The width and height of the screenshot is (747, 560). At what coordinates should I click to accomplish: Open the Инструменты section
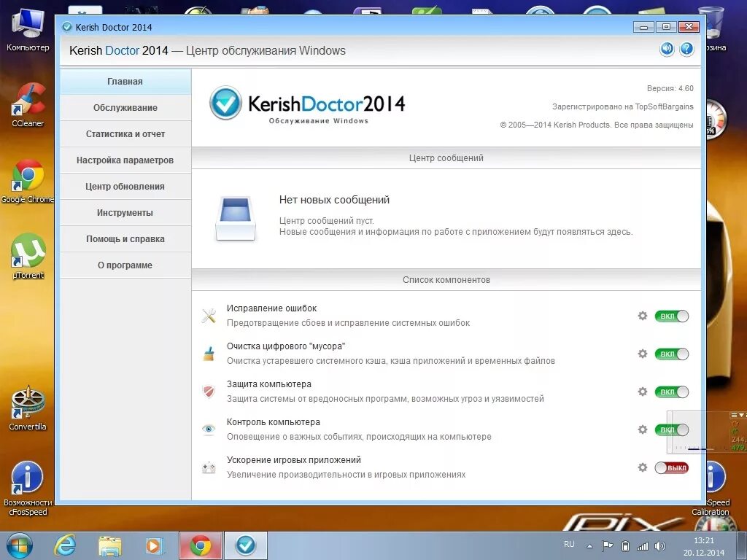pyautogui.click(x=125, y=212)
